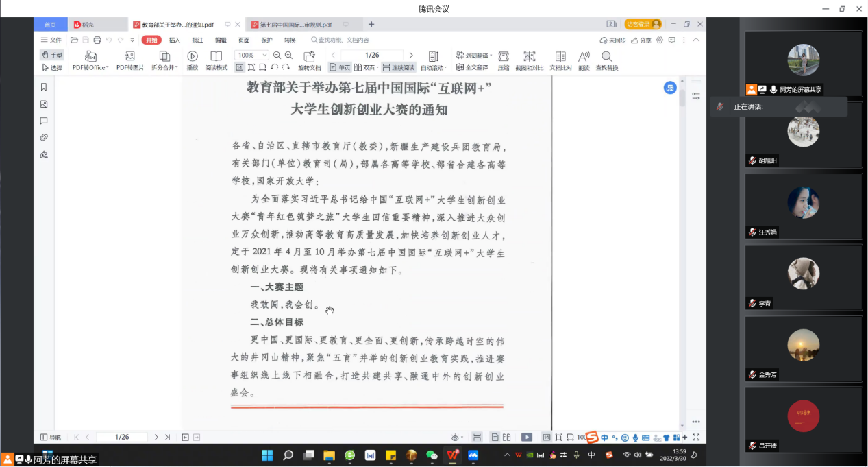Switch to the 插入 ribbon tab

(x=175, y=40)
